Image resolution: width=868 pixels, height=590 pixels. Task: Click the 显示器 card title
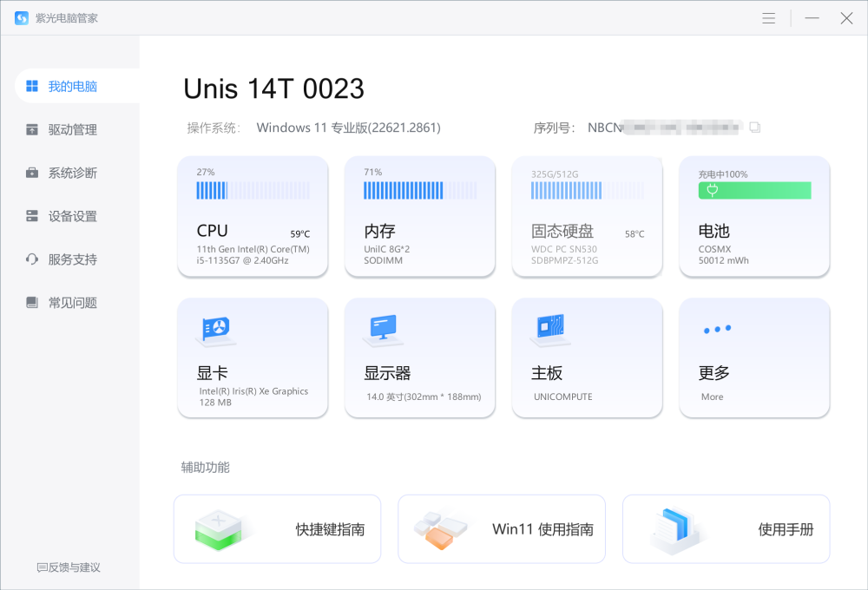(x=387, y=373)
